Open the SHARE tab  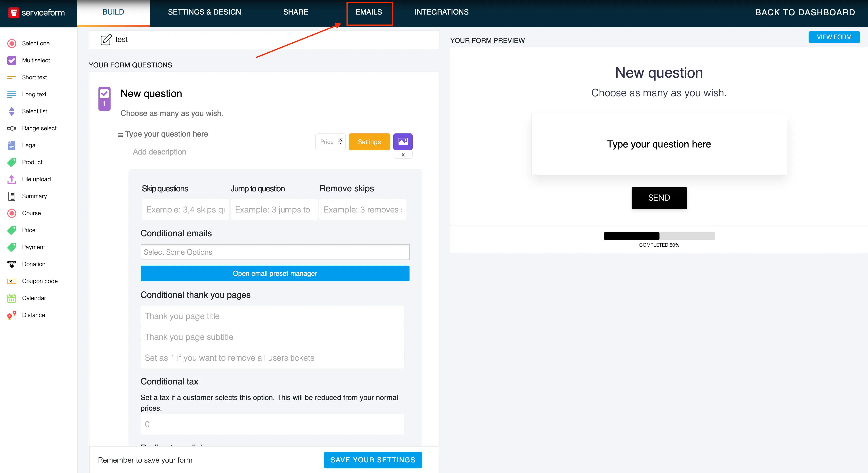[296, 12]
